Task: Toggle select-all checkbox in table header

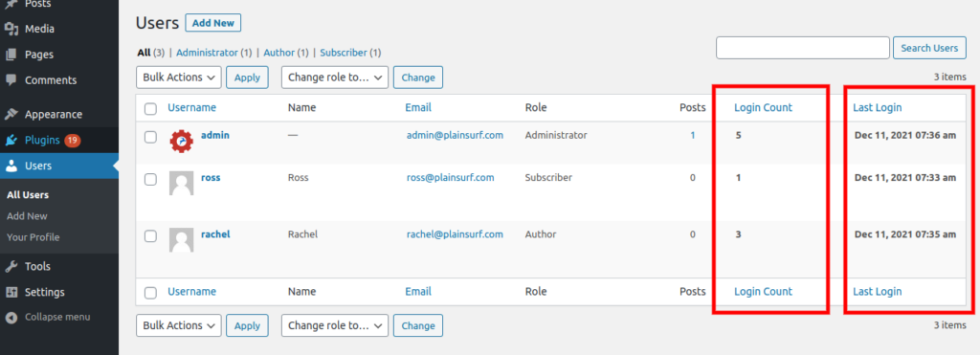Action: click(x=150, y=109)
